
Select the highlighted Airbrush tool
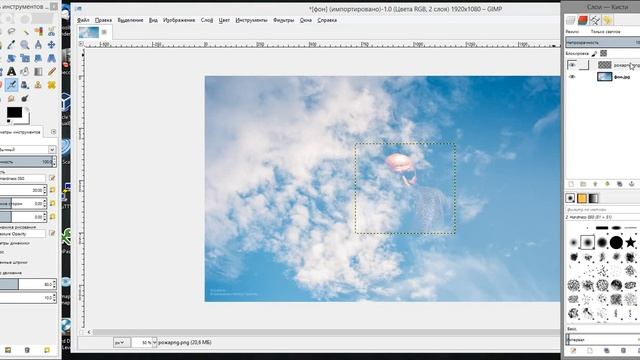11,85
